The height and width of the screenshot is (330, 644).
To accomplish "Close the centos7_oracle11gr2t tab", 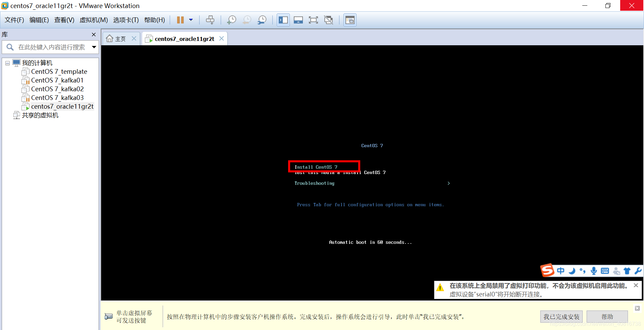I will pyautogui.click(x=221, y=38).
